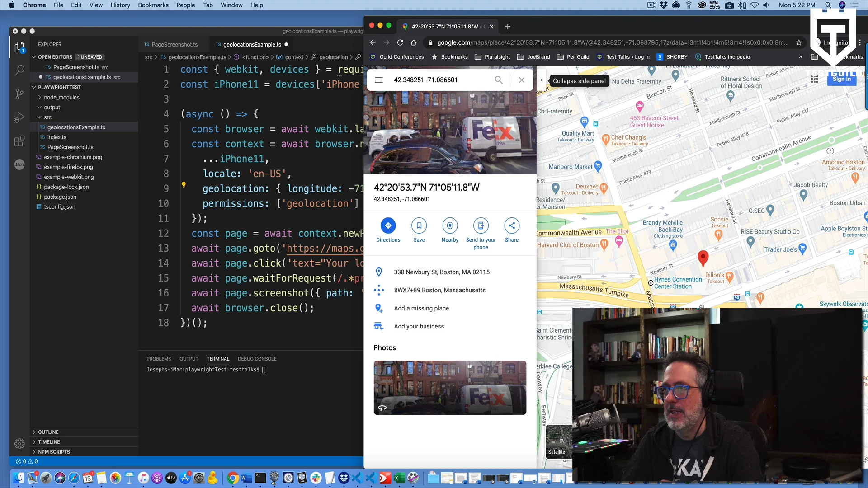Click Send to your phone icon
Screen dimensions: 868x488
pyautogui.click(x=481, y=225)
